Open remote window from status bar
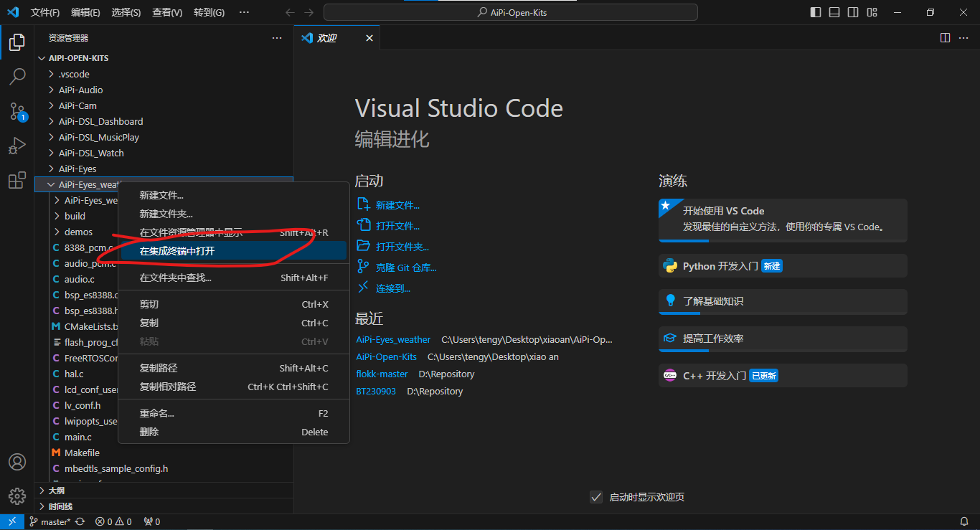This screenshot has width=980, height=530. point(12,522)
